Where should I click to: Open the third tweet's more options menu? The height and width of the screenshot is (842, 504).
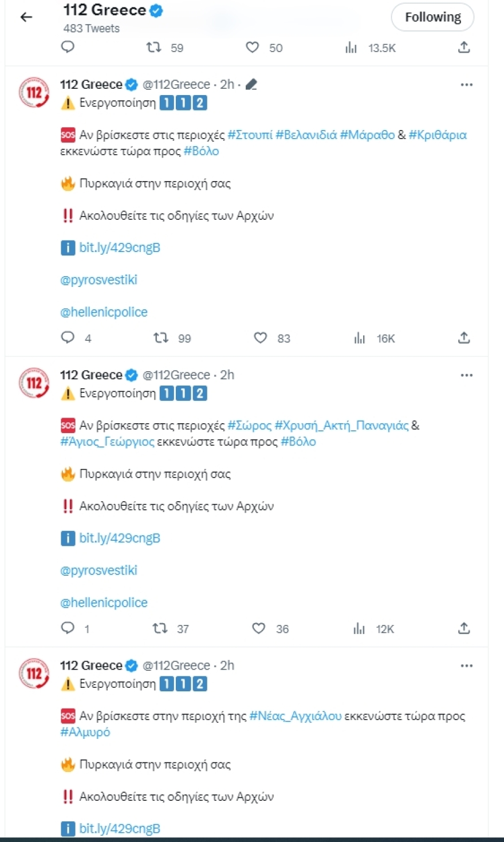coord(467,665)
